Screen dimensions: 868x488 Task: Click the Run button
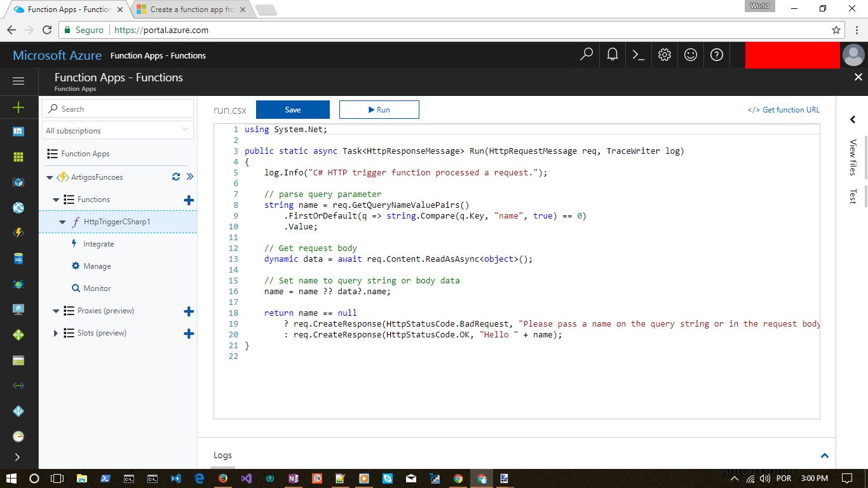pyautogui.click(x=379, y=109)
